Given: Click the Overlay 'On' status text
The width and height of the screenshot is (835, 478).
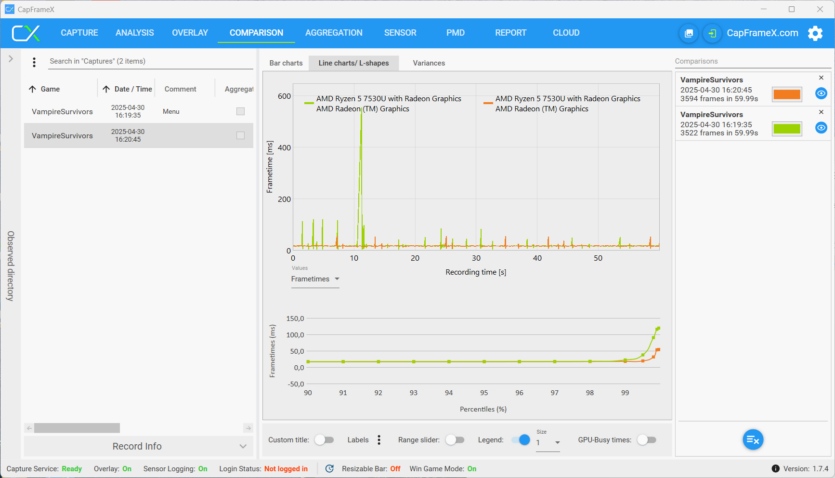Looking at the screenshot, I should (x=127, y=468).
